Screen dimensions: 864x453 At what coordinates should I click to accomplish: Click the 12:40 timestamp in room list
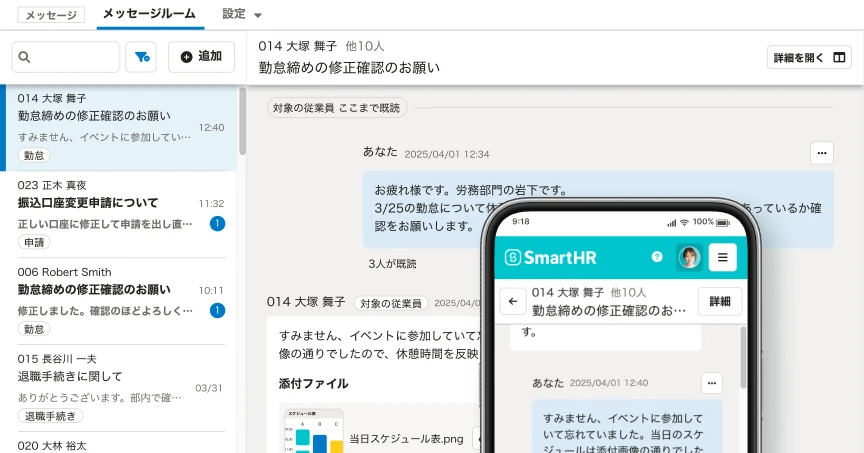click(212, 127)
